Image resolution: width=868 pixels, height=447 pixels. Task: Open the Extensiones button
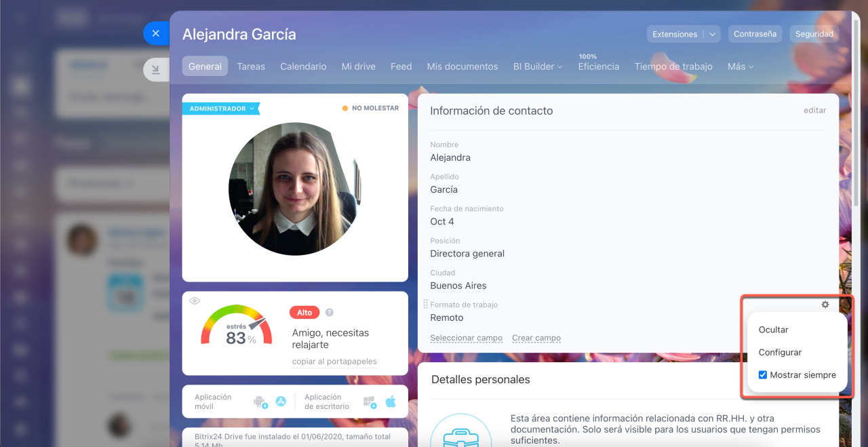tap(675, 34)
